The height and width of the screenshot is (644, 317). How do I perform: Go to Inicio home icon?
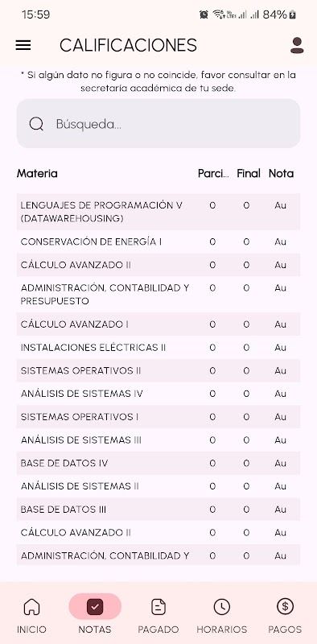31,607
